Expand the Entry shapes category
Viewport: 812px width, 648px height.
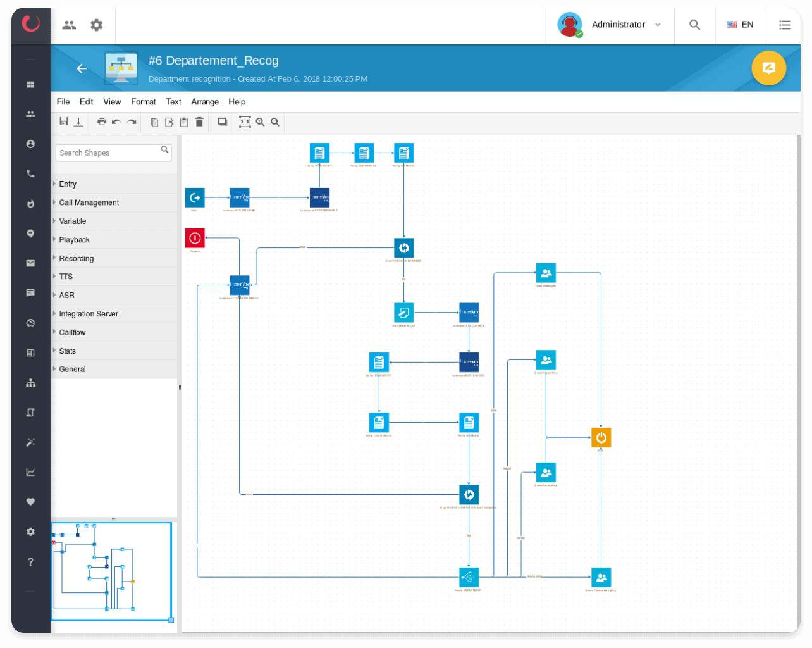(x=68, y=184)
